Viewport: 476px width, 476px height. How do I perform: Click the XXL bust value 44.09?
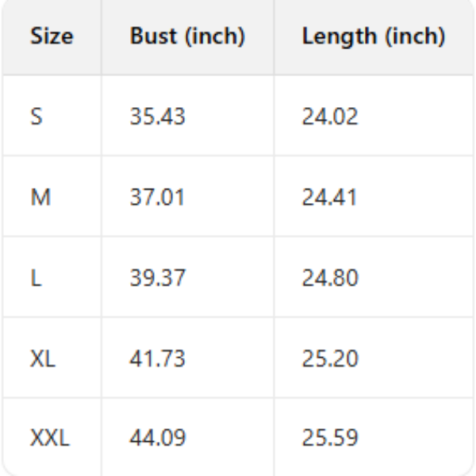click(157, 437)
